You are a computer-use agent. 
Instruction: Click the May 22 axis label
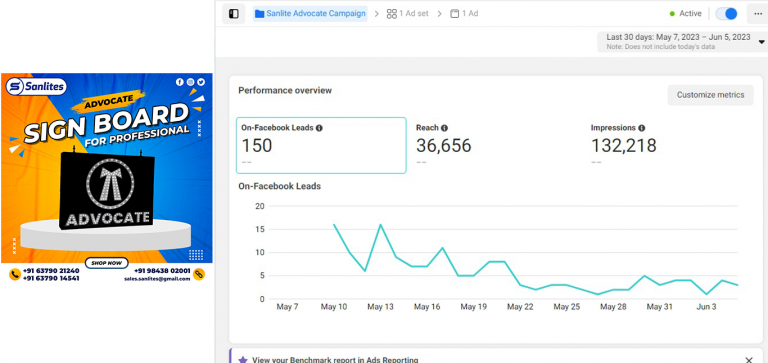pyautogui.click(x=520, y=307)
